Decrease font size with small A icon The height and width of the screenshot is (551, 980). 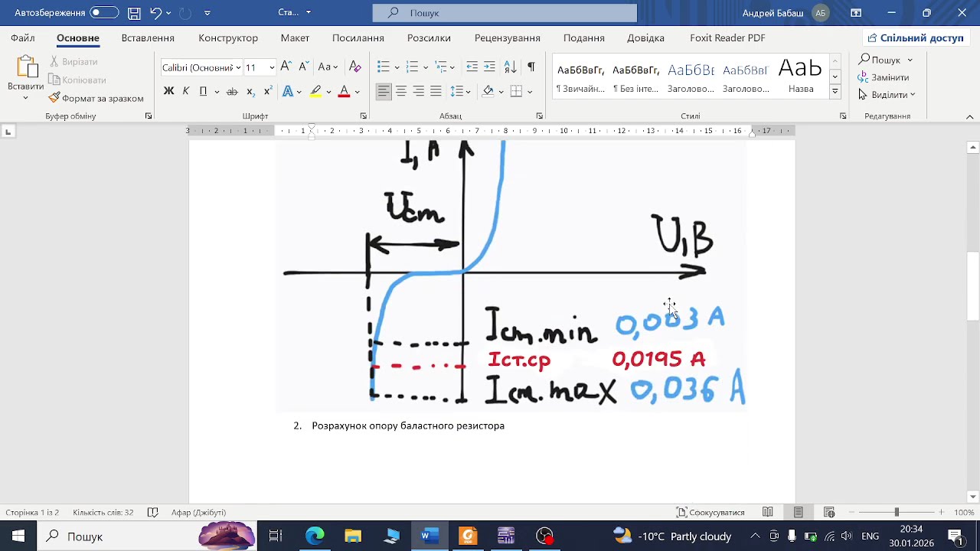coord(304,67)
